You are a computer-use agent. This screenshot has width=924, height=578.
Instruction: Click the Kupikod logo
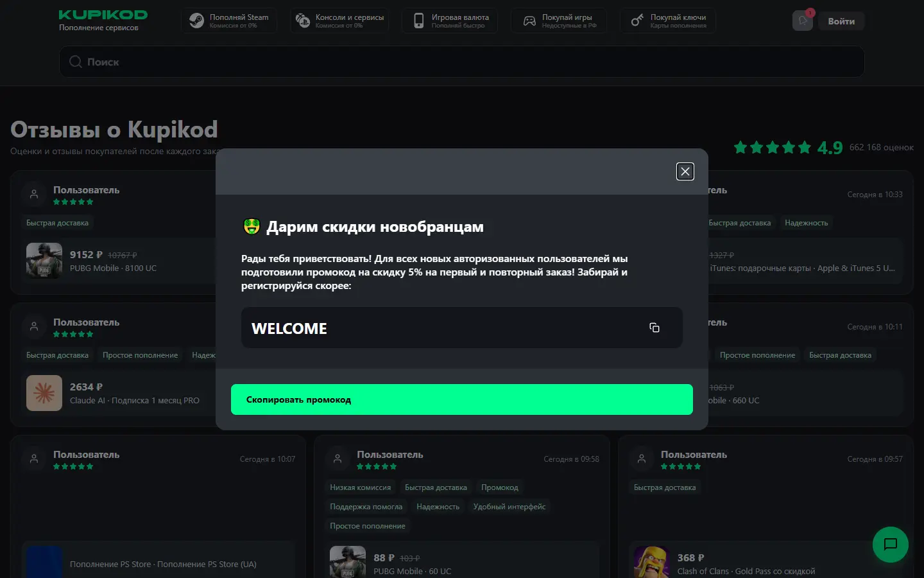[103, 15]
